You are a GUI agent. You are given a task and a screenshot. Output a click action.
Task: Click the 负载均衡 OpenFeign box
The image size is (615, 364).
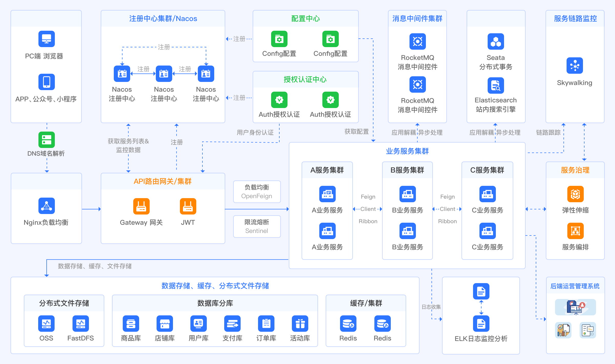coord(257,192)
